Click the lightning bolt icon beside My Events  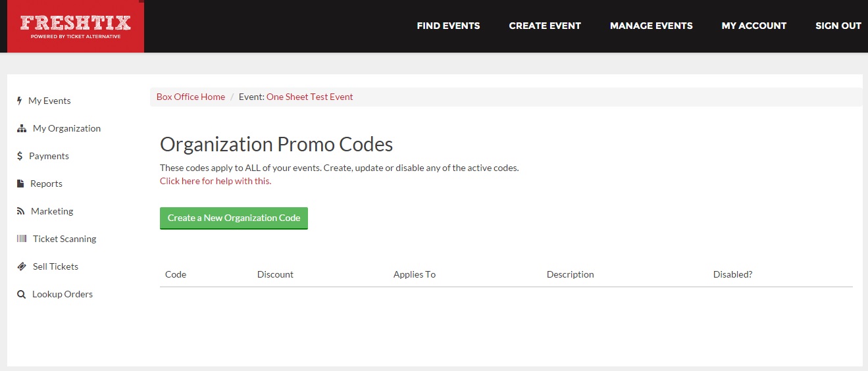[20, 101]
